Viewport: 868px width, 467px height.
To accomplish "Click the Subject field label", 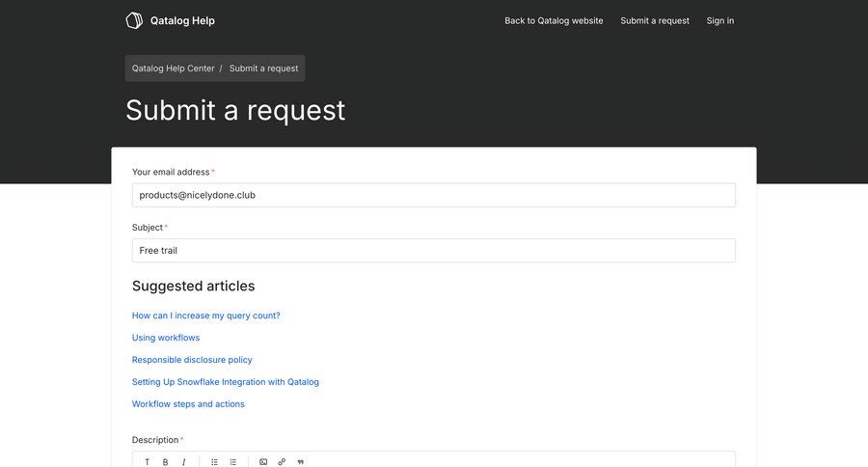I will pyautogui.click(x=148, y=227).
